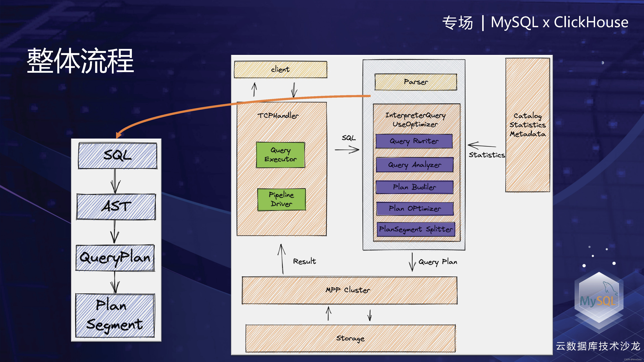Click the Result upward arrow
Viewport: 644px width, 362px height.
coord(282,259)
